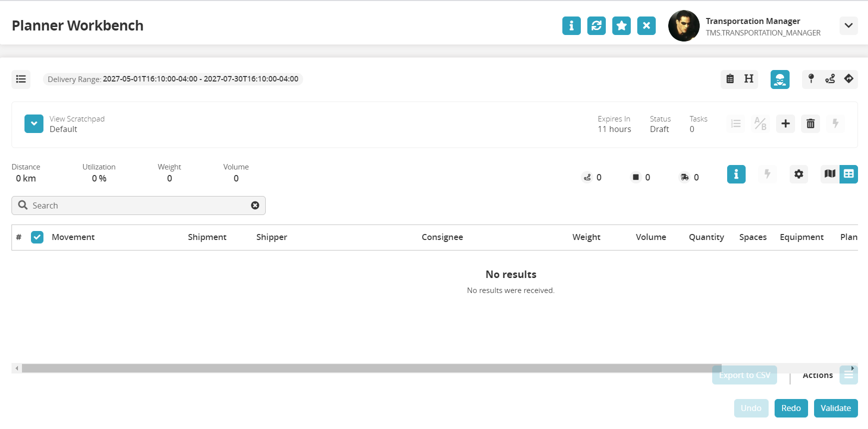Click the Distance value 0 km

point(26,178)
